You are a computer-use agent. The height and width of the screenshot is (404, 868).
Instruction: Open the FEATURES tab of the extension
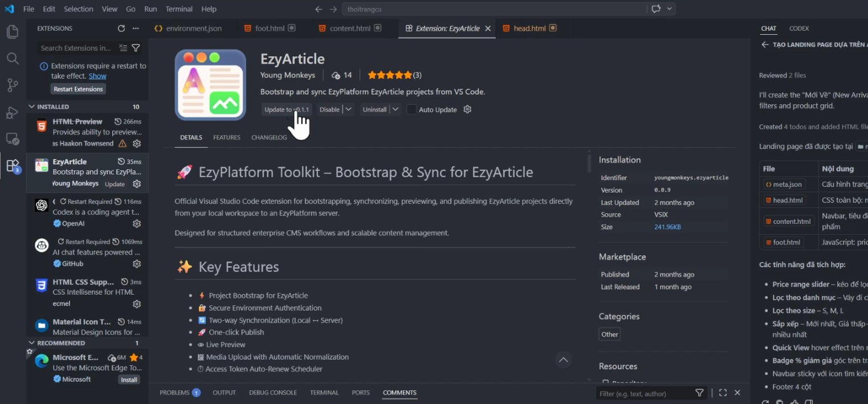227,137
